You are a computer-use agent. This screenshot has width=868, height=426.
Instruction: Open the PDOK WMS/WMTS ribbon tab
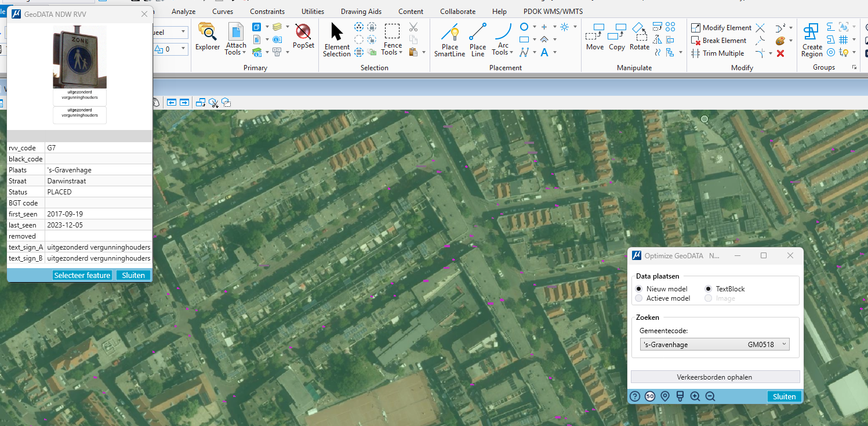coord(553,12)
